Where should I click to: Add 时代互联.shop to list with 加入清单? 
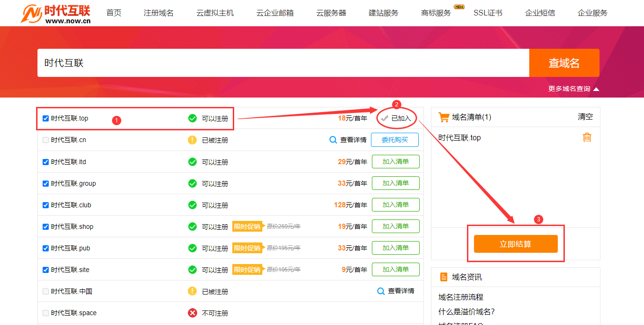point(396,227)
